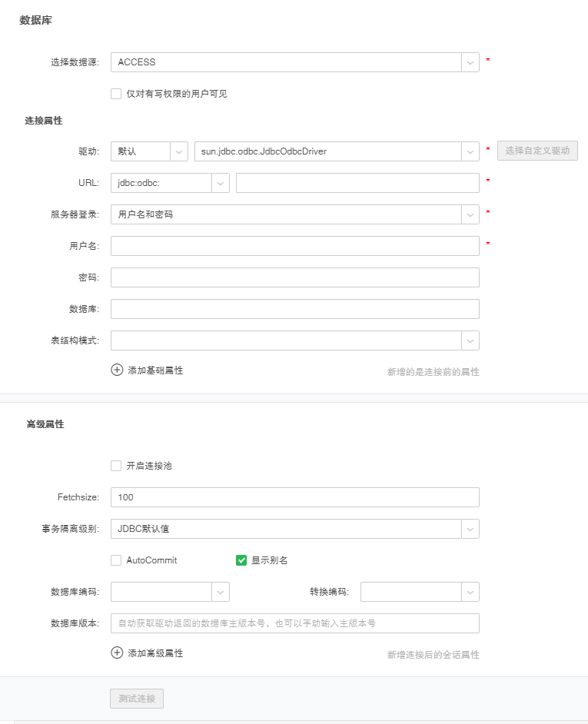Click the 用户名 input field
The image size is (588, 724).
pos(294,246)
